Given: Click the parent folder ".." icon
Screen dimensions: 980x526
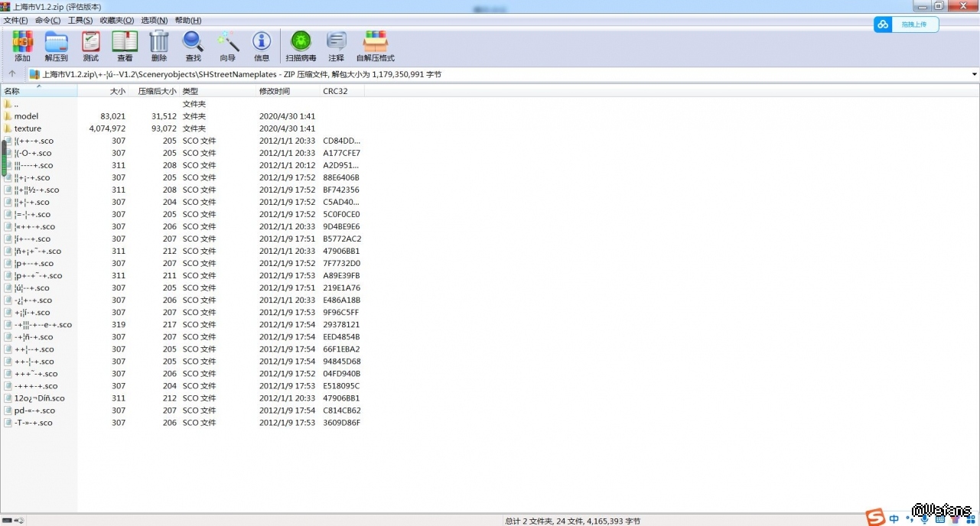Looking at the screenshot, I should point(8,104).
